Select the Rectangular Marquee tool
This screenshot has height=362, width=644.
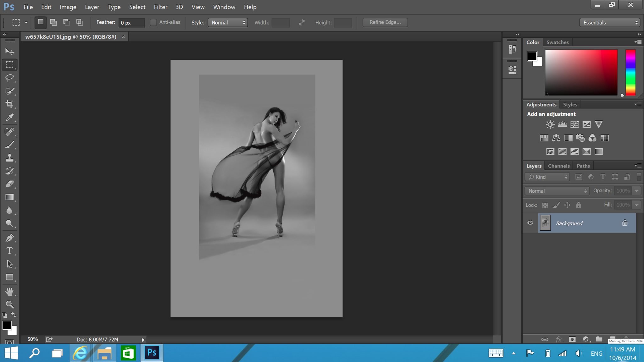click(10, 64)
